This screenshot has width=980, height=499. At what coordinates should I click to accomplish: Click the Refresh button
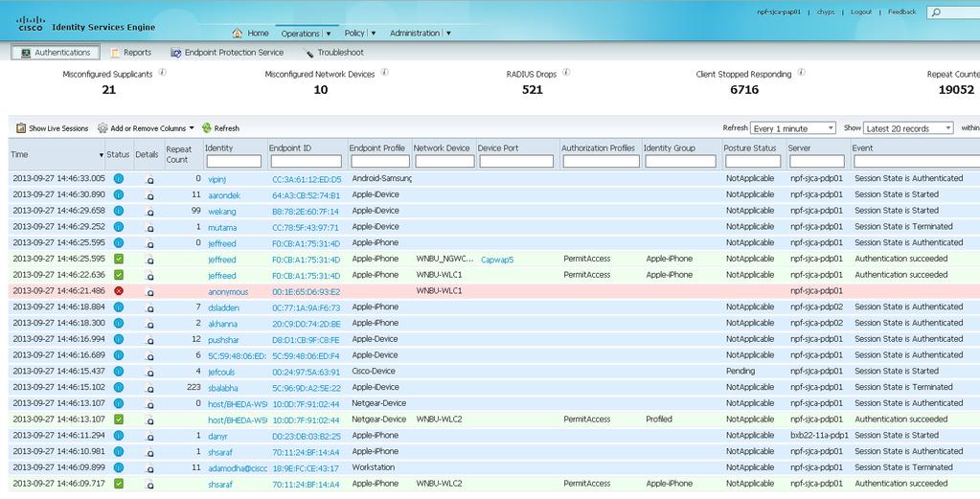pos(220,128)
